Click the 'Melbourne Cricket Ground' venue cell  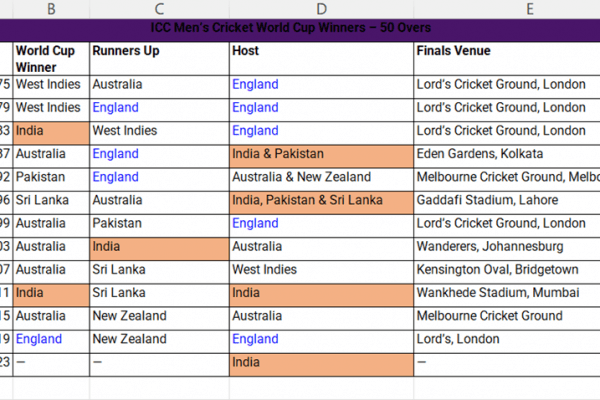[507, 318]
